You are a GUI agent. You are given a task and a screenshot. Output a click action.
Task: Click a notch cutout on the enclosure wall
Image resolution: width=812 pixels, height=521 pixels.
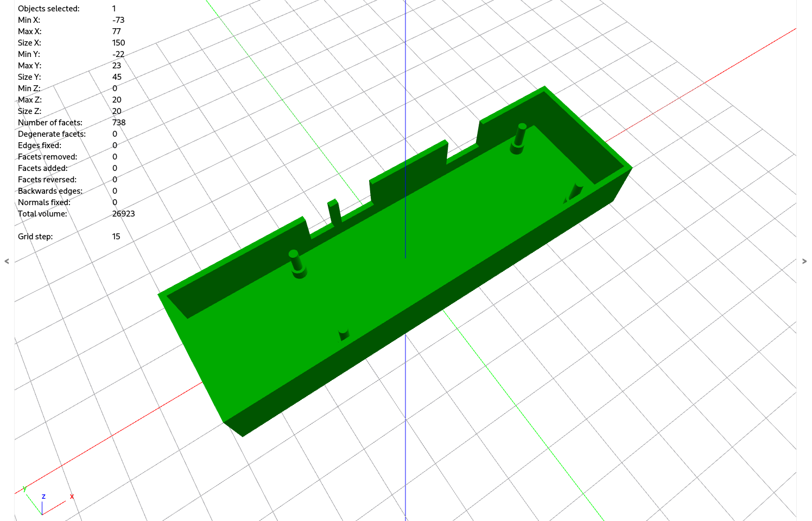[x=464, y=152]
